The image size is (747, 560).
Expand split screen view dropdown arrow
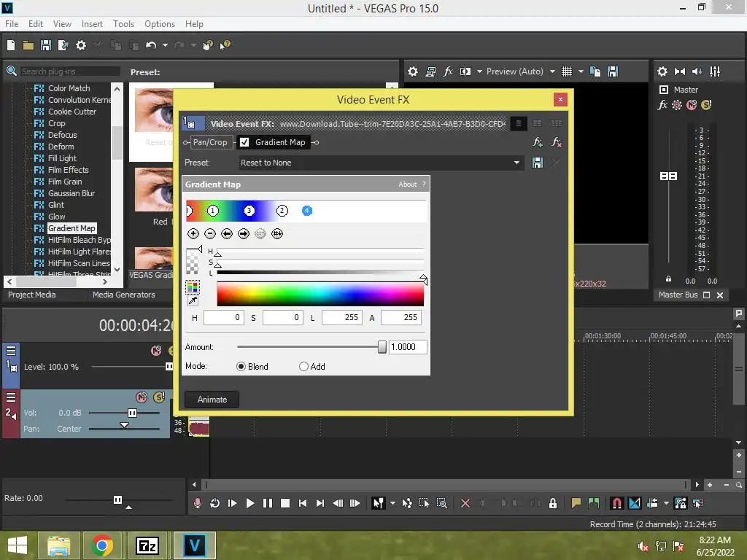(479, 71)
